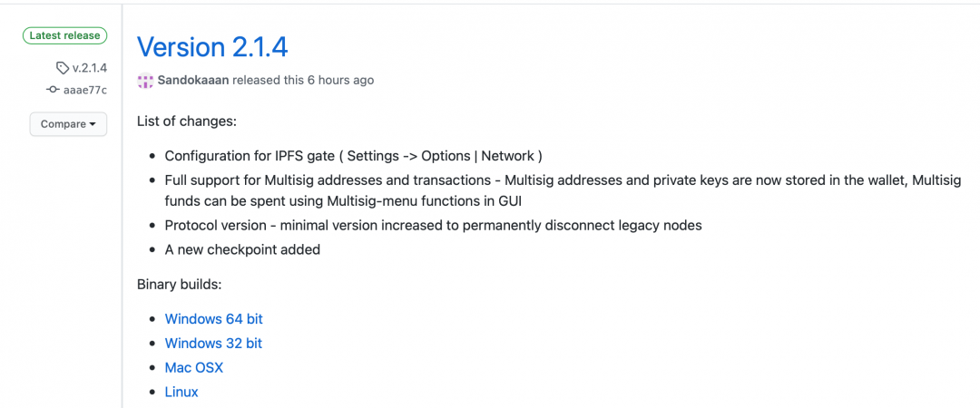Download the Windows 32 bit build

pyautogui.click(x=214, y=343)
